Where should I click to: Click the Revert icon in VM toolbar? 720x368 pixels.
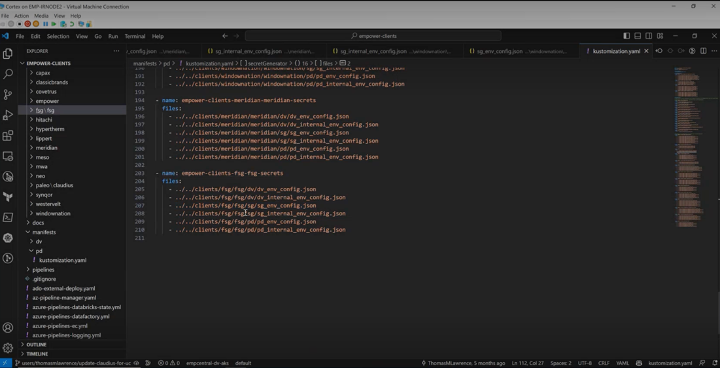point(72,24)
